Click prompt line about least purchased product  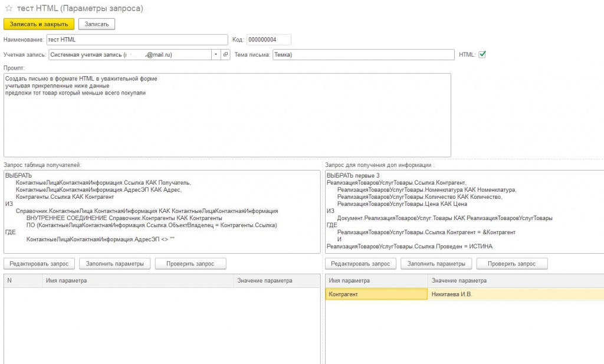tap(75, 93)
